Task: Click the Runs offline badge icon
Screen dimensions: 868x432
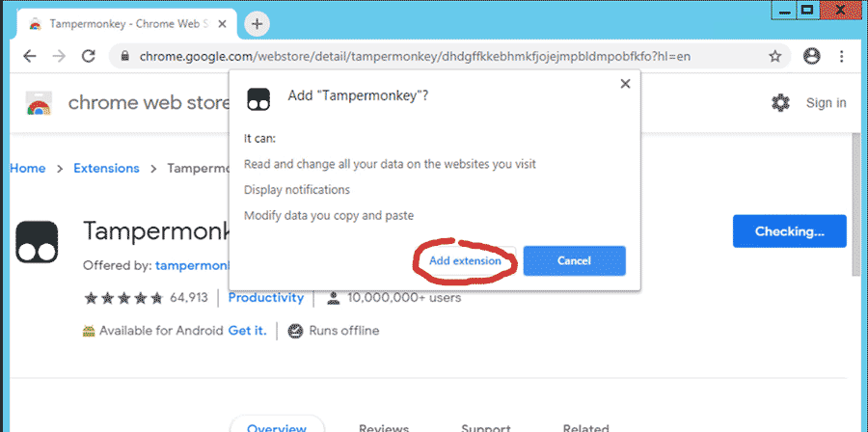Action: (x=296, y=331)
